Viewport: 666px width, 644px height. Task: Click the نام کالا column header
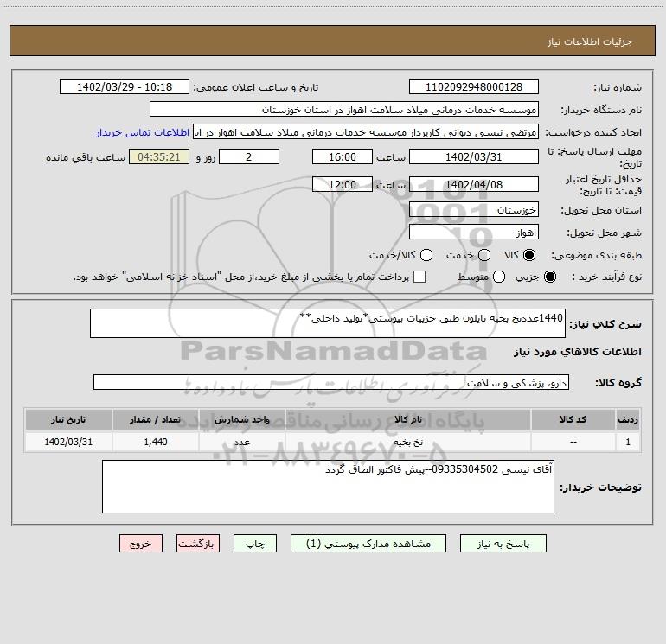407,419
